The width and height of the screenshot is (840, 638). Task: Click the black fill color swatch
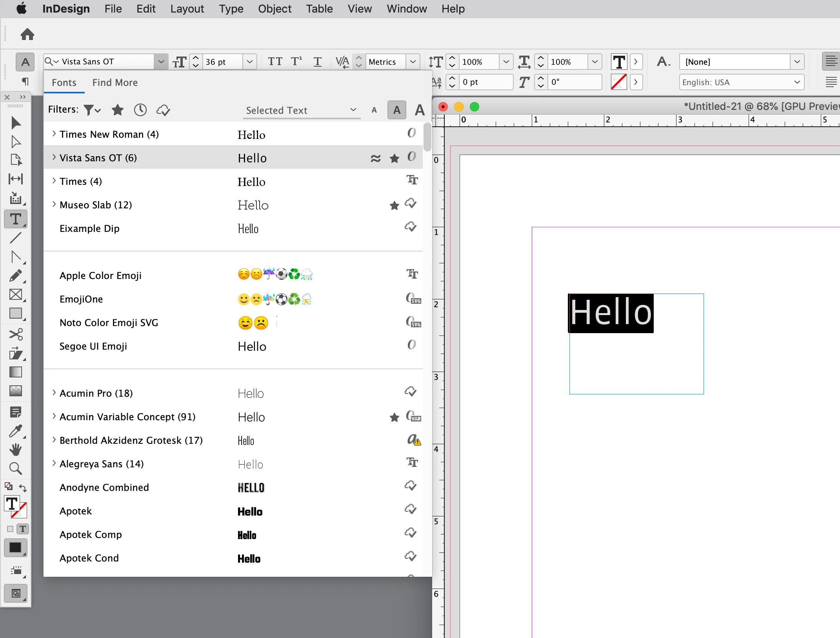(x=15, y=548)
